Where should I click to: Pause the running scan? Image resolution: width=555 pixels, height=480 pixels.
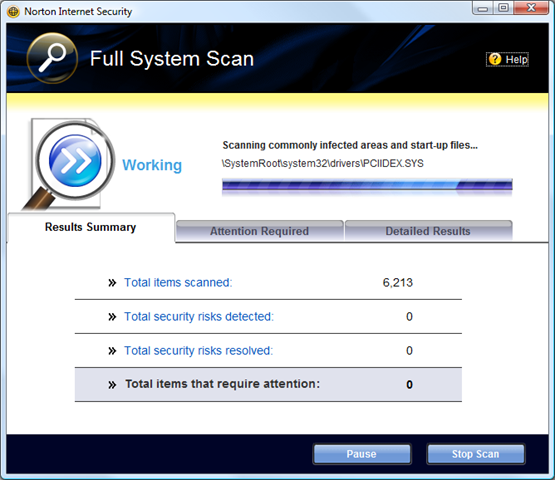(362, 454)
